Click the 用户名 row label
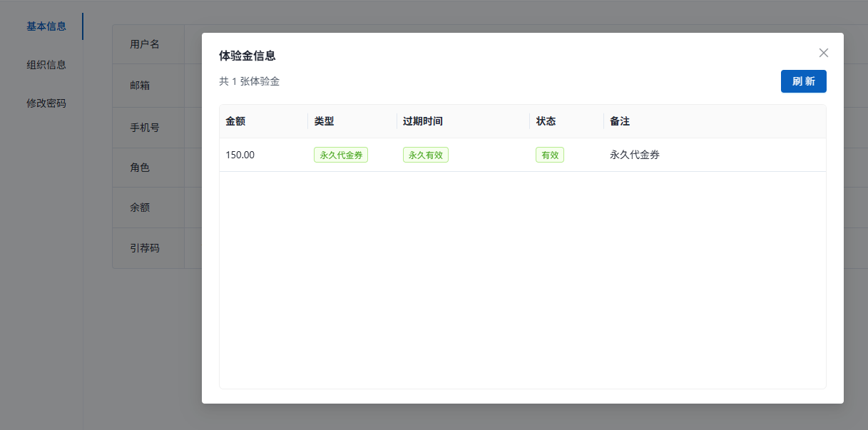Image resolution: width=868 pixels, height=430 pixels. (x=145, y=44)
